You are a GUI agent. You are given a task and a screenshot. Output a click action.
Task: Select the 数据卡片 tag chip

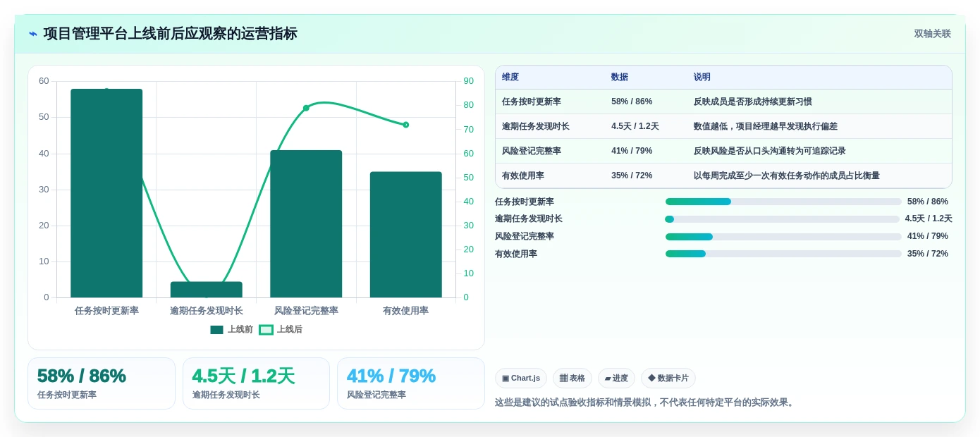(668, 378)
